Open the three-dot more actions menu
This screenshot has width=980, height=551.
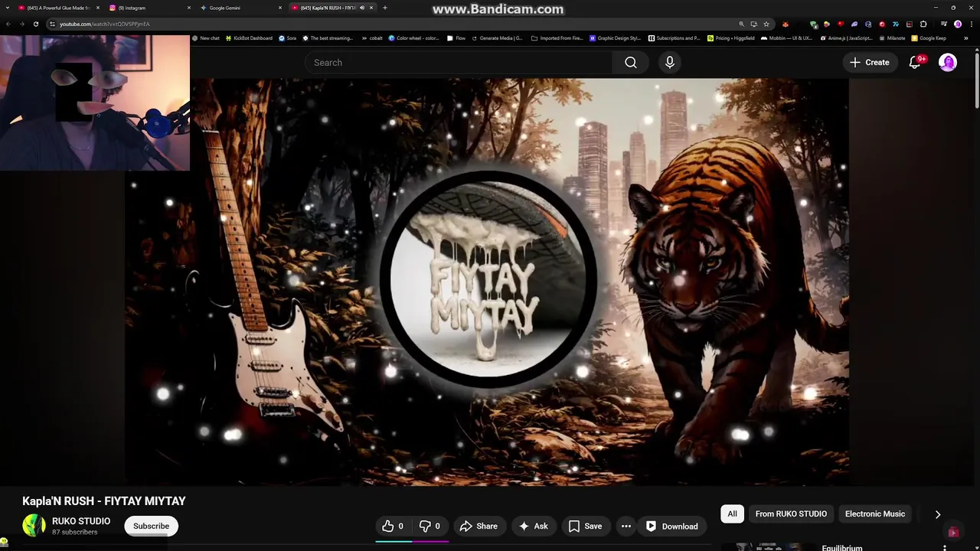[626, 526]
